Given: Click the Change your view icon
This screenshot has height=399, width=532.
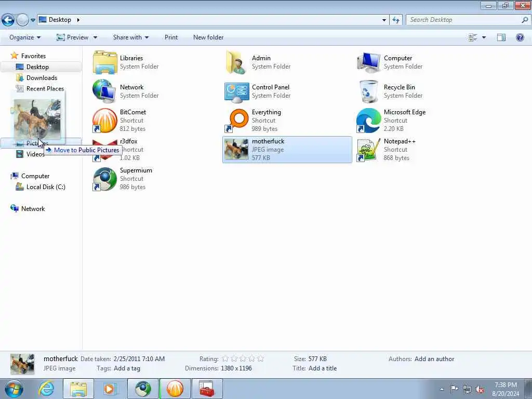Looking at the screenshot, I should [x=473, y=37].
